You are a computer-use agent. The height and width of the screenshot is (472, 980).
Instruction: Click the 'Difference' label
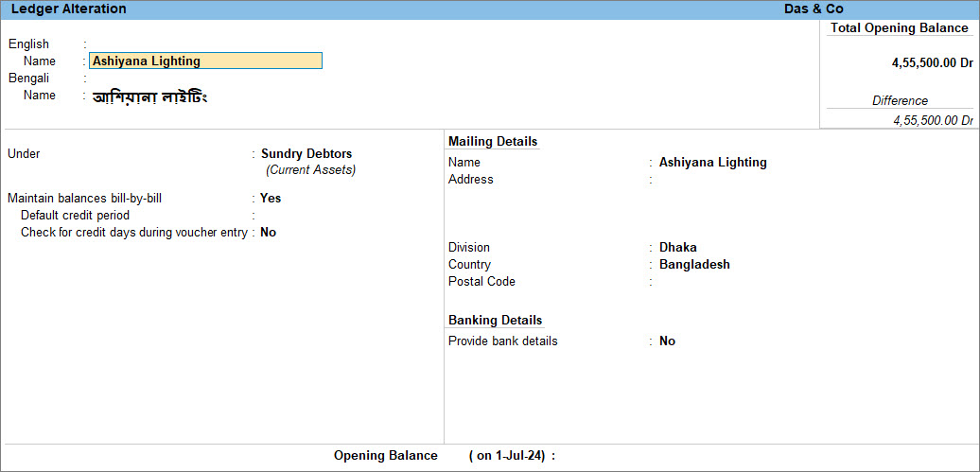(x=900, y=100)
